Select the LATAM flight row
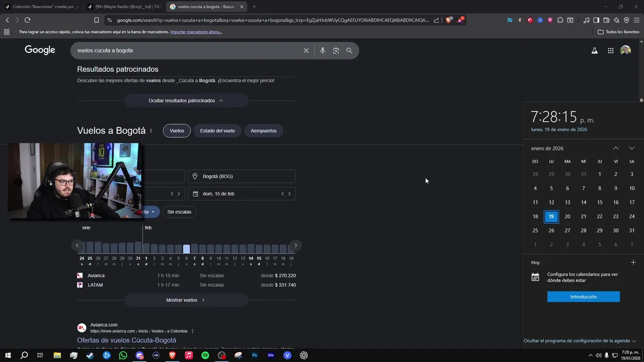 (x=186, y=285)
